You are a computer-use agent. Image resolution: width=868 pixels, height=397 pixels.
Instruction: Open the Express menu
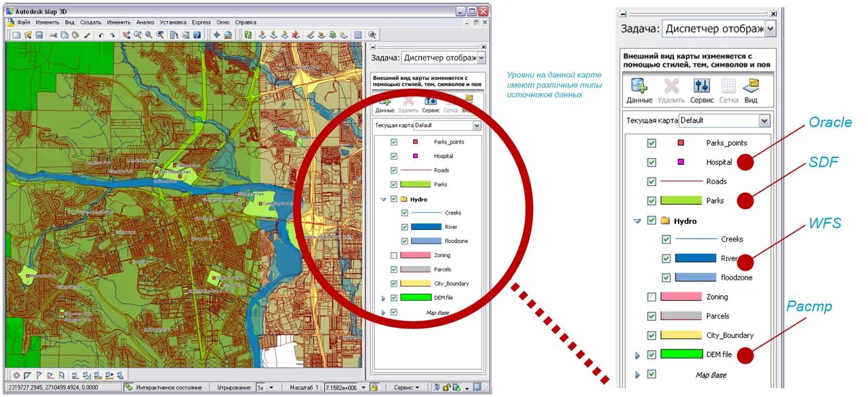coord(201,22)
